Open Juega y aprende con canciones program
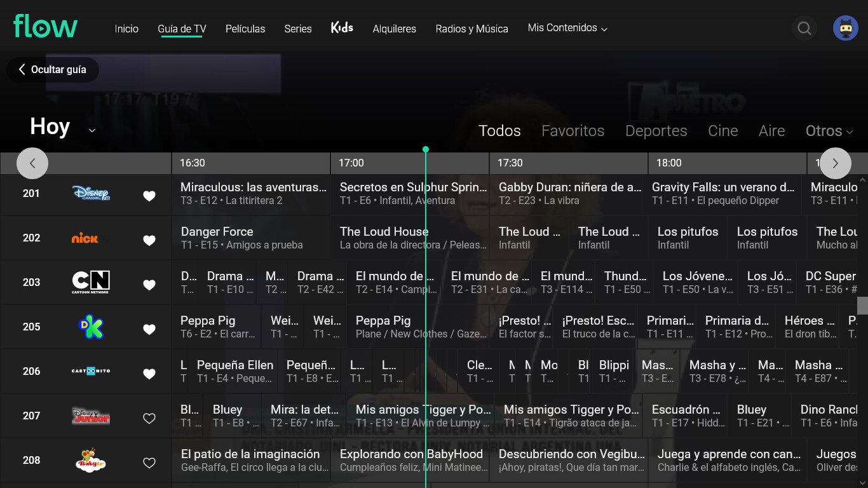 pos(728,461)
